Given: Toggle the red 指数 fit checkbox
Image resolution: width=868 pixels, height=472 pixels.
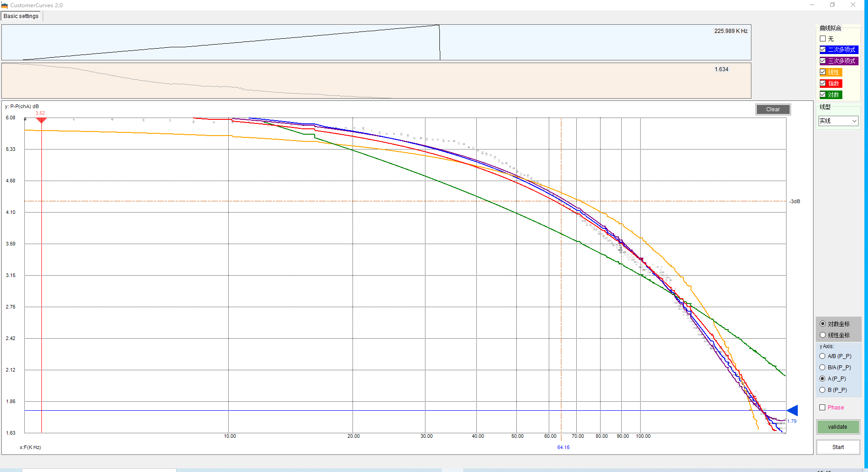Looking at the screenshot, I should (823, 83).
